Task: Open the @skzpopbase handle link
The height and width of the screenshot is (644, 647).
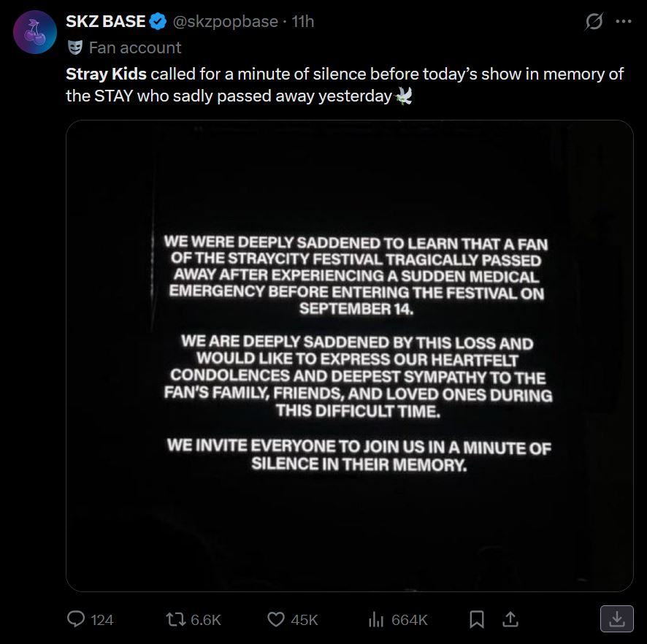Action: point(226,22)
